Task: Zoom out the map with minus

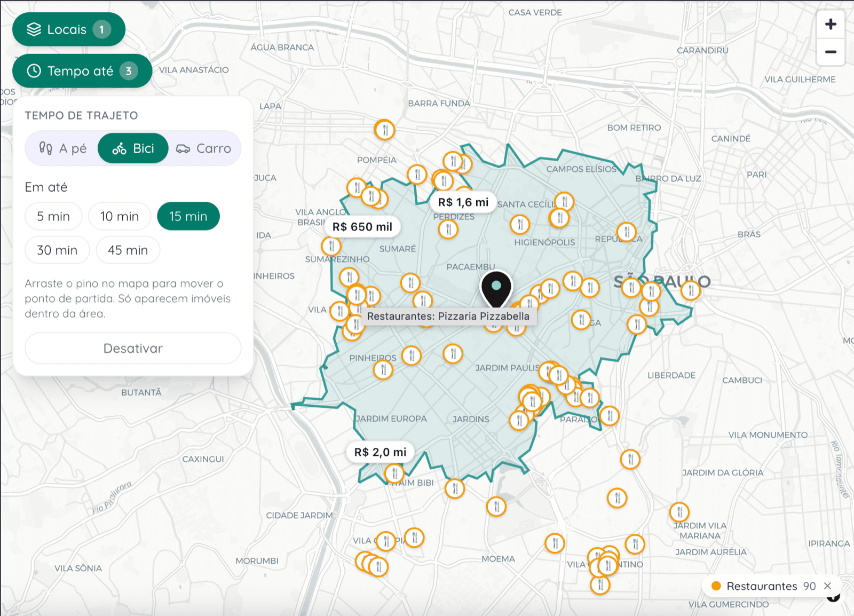Action: [x=831, y=52]
